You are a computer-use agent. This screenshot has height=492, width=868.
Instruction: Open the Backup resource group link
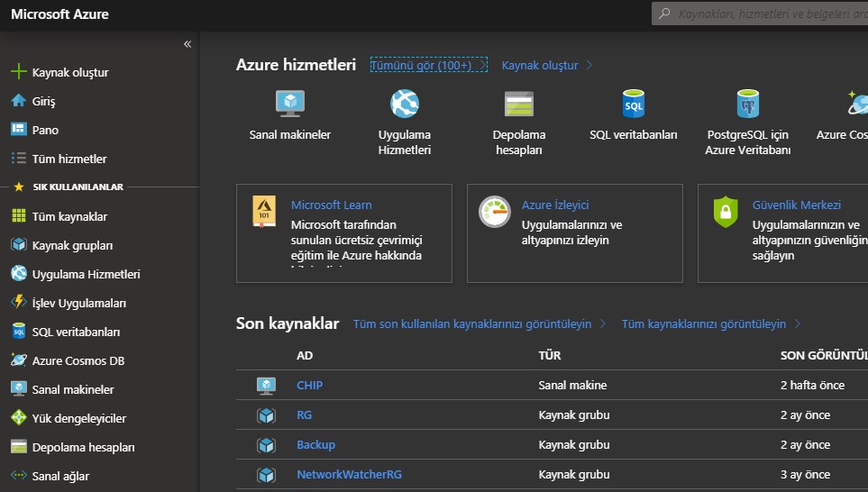(315, 445)
